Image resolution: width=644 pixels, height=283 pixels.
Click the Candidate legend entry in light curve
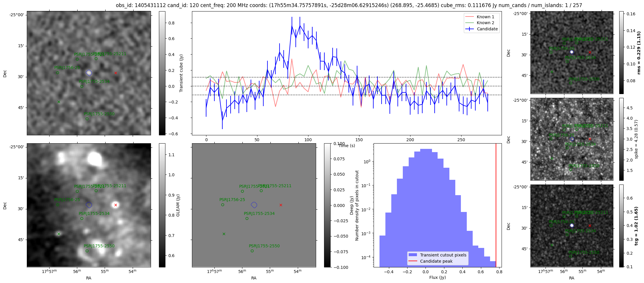pos(482,29)
